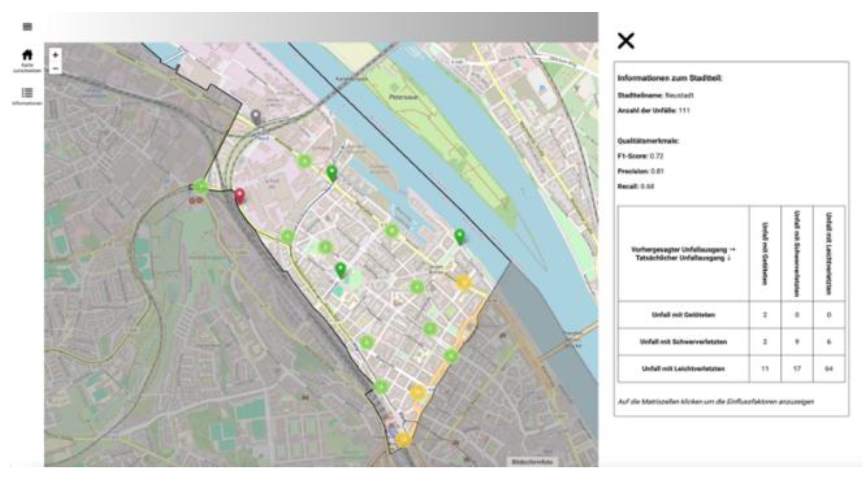
Task: Click the attribution label at map's bottom-right
Action: (532, 461)
